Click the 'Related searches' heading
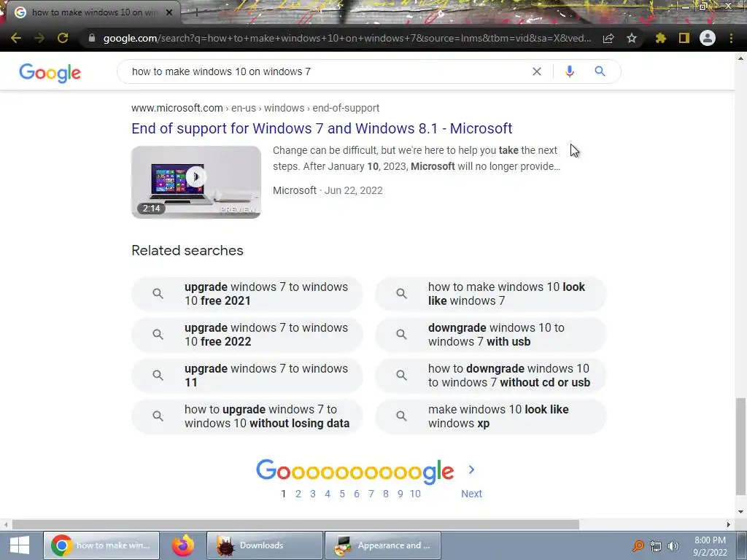 click(x=187, y=251)
